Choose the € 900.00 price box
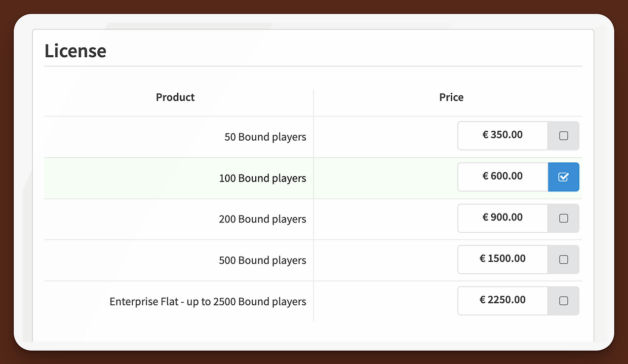Image resolution: width=628 pixels, height=364 pixels. click(x=503, y=218)
